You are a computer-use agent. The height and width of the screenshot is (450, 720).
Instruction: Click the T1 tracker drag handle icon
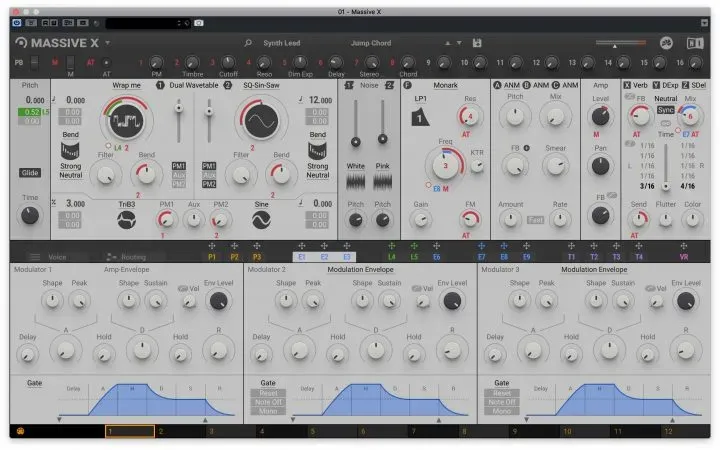pos(571,246)
